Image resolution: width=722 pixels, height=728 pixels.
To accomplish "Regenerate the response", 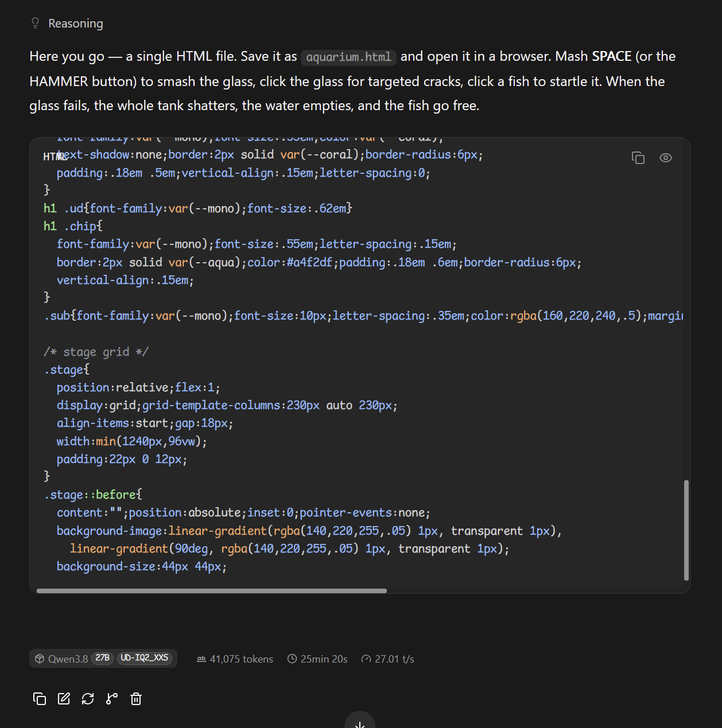I will click(x=88, y=699).
